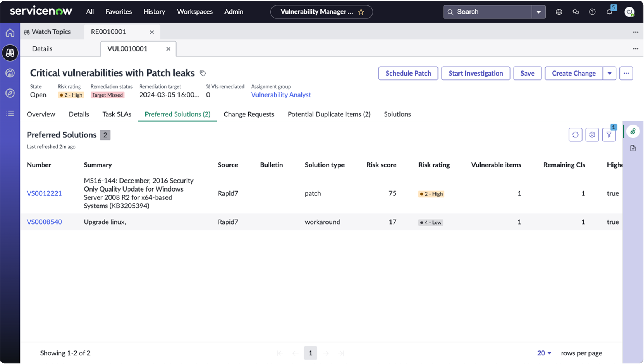
Task: Click the refresh Preferred Solutions list icon
Action: tap(575, 135)
